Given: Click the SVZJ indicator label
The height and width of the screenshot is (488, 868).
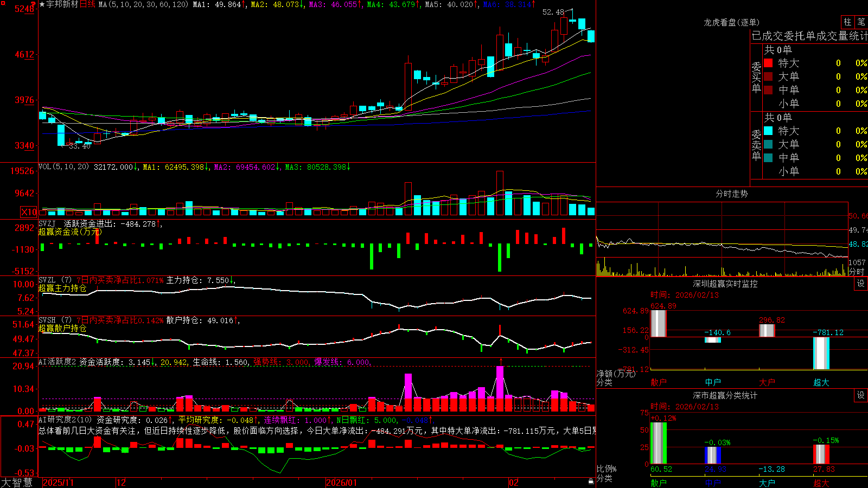Looking at the screenshot, I should [47, 223].
